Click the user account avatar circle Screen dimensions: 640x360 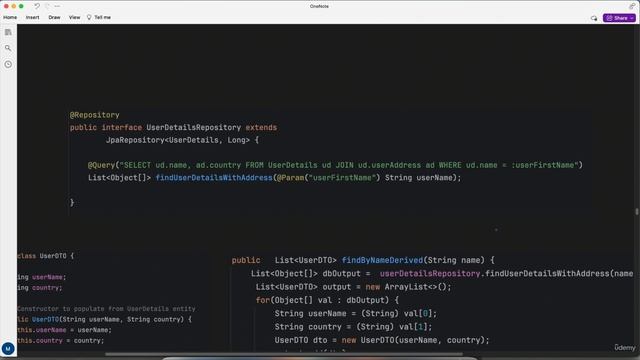[8, 349]
